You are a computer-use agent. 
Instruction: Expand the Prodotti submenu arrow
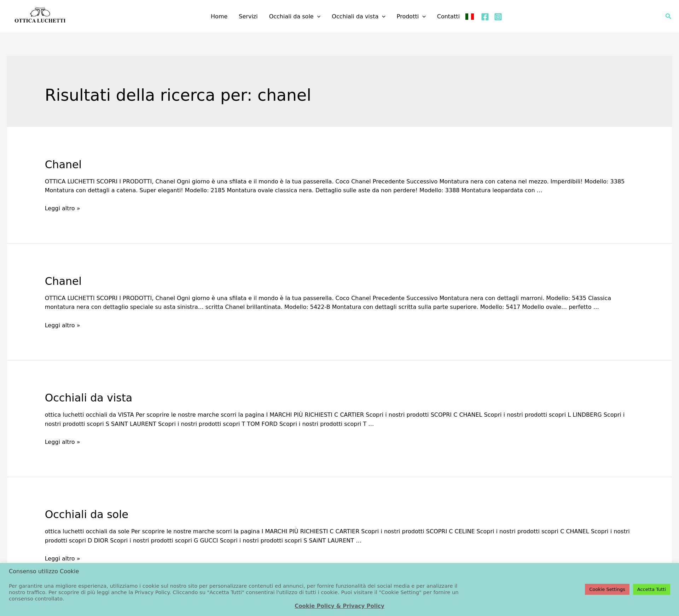pyautogui.click(x=424, y=17)
